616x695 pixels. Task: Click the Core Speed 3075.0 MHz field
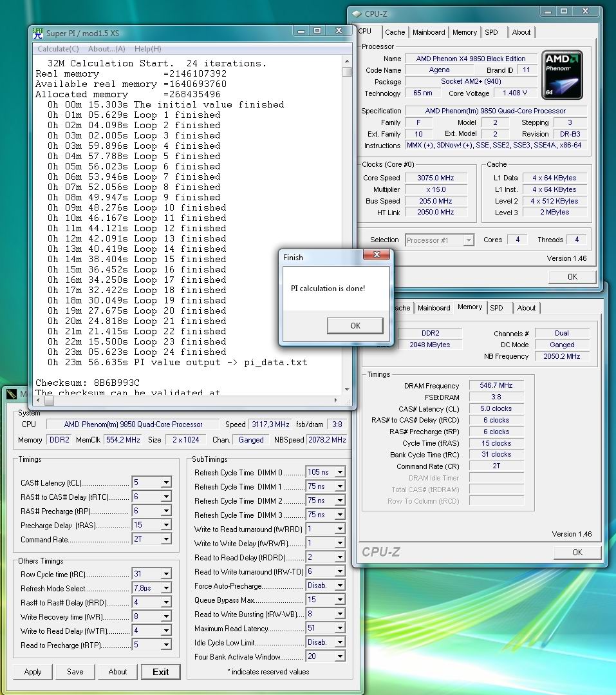435,178
